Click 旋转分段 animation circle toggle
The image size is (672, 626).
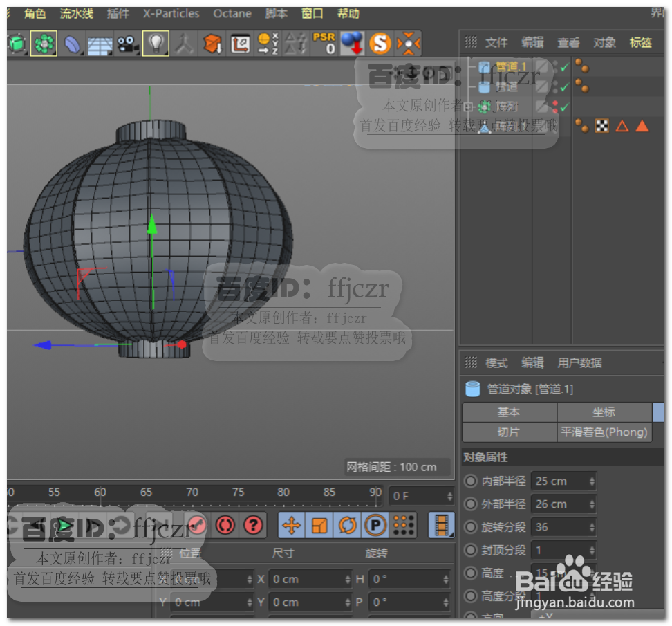point(471,527)
